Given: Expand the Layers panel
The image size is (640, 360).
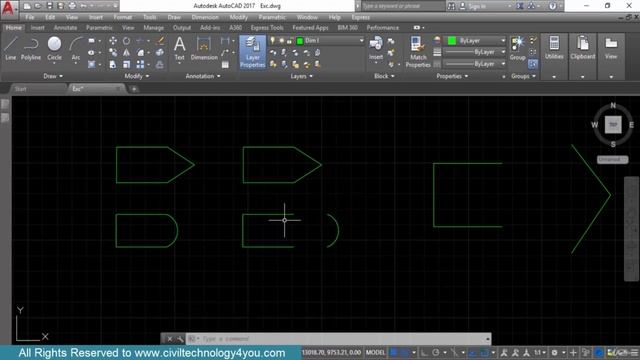Looking at the screenshot, I should 302,76.
